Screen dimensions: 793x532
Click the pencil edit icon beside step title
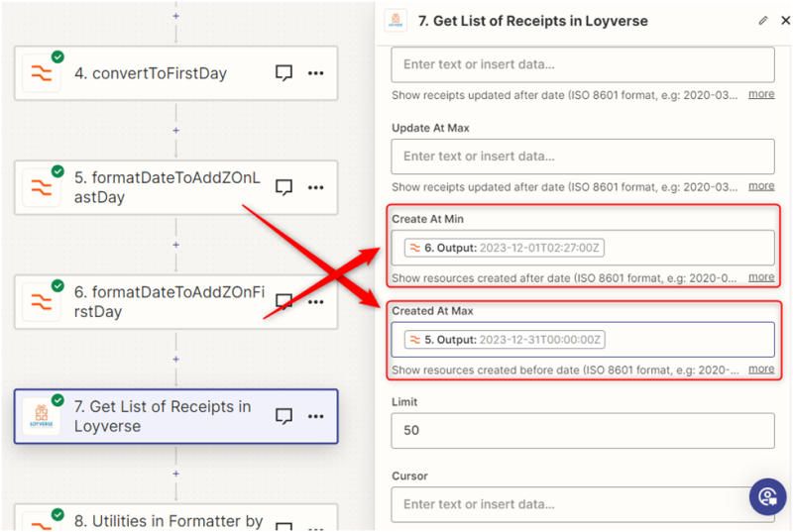coord(762,20)
